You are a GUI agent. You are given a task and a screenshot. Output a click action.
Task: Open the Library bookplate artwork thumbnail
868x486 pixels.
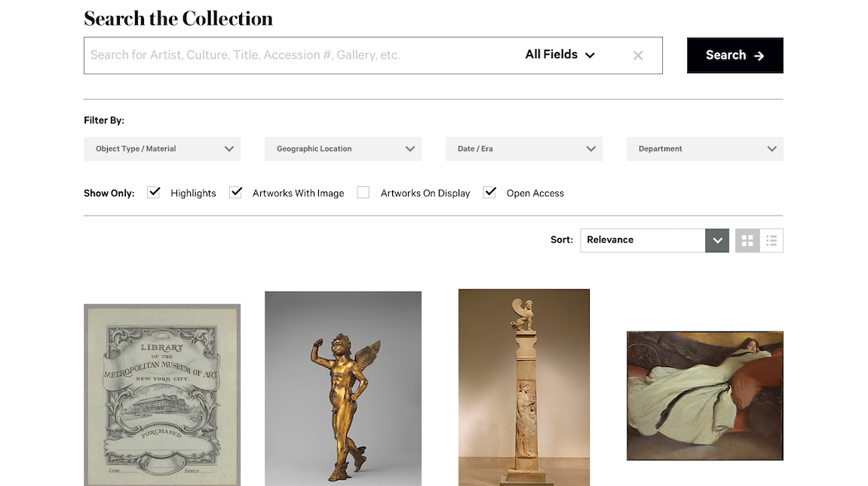coord(162,394)
